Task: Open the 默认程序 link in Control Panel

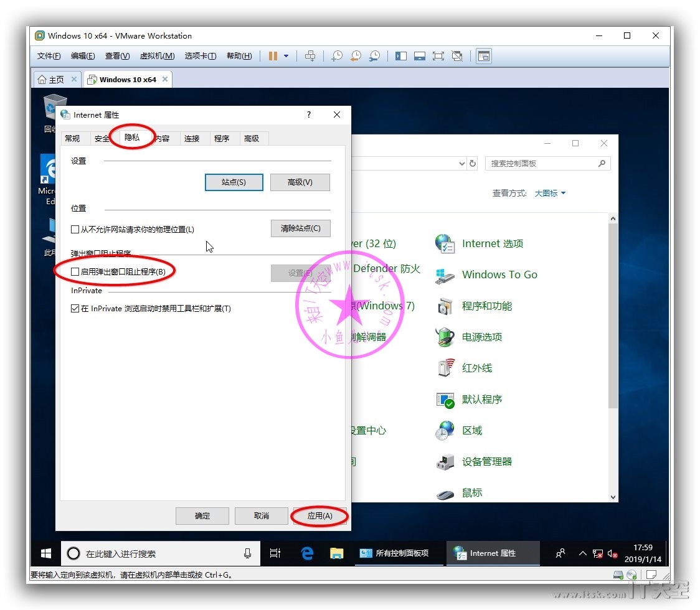Action: 482,400
